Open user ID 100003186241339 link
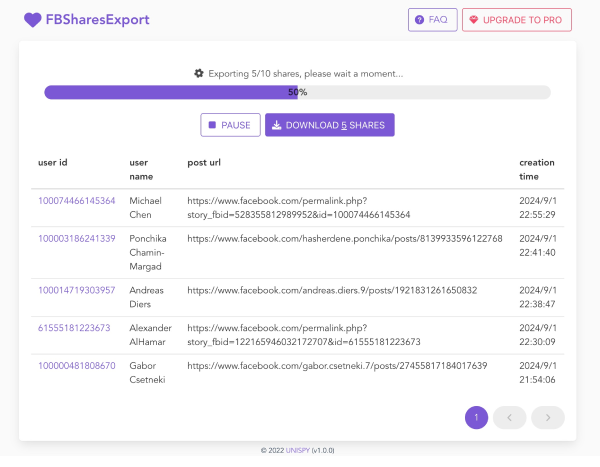600x467 pixels. tap(76, 239)
